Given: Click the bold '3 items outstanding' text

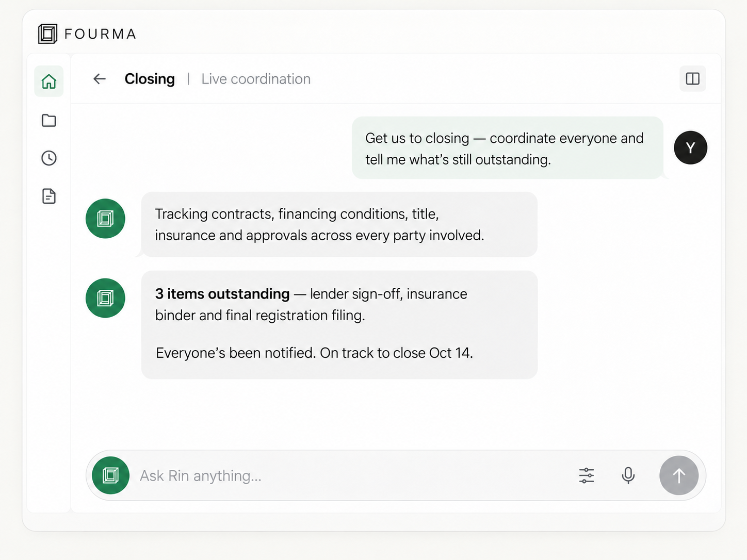Looking at the screenshot, I should [x=222, y=294].
